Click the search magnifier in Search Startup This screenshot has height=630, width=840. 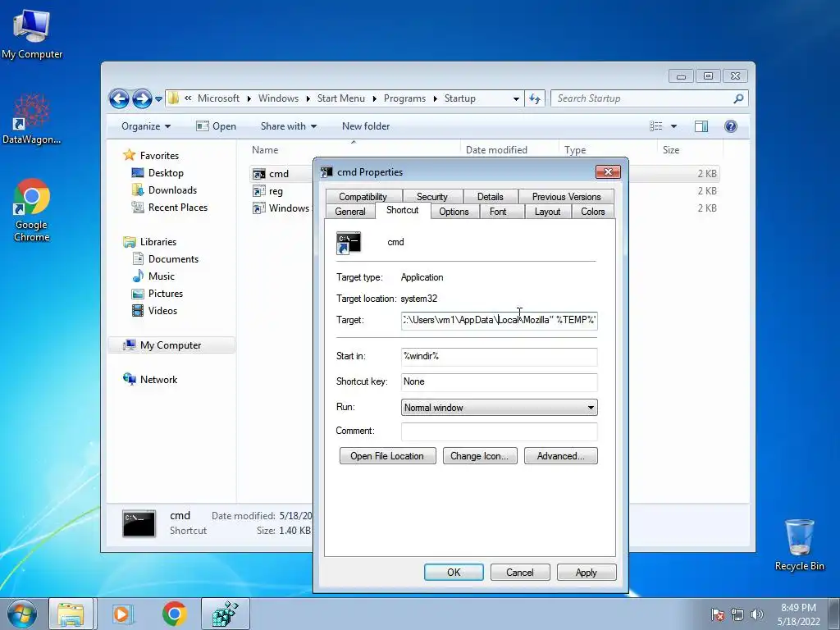[738, 98]
